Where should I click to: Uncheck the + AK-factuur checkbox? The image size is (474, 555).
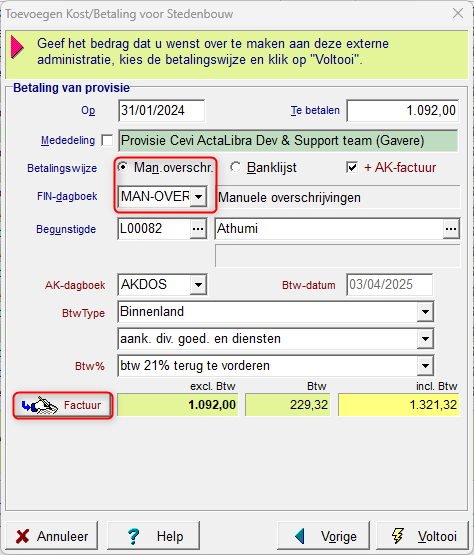pyautogui.click(x=352, y=167)
